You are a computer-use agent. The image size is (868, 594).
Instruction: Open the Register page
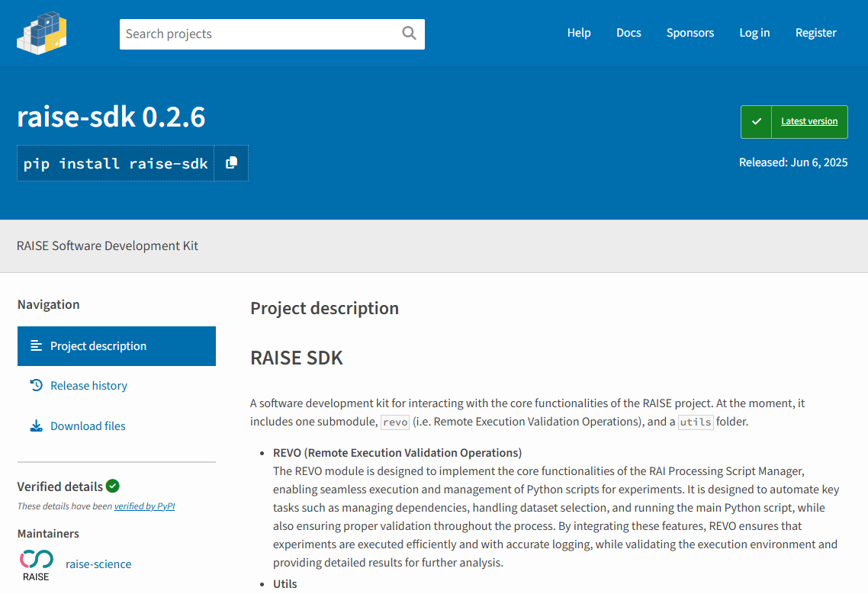[x=815, y=33]
